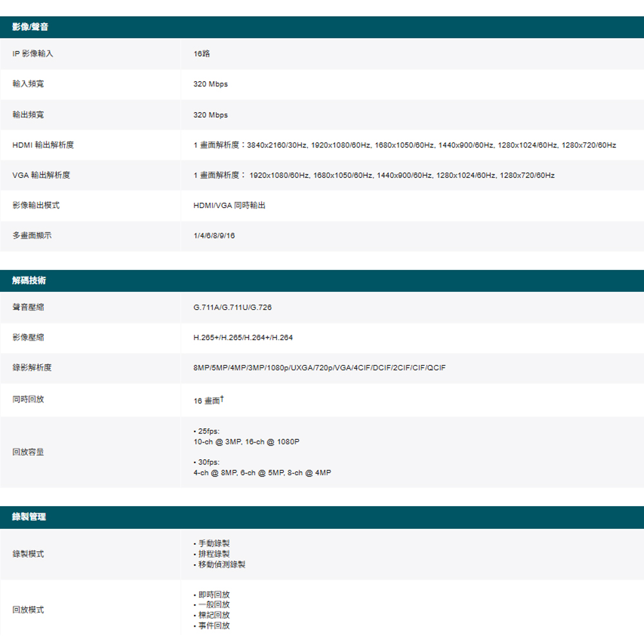Select the 手動錄製 list item
The width and height of the screenshot is (644, 644).
click(212, 544)
